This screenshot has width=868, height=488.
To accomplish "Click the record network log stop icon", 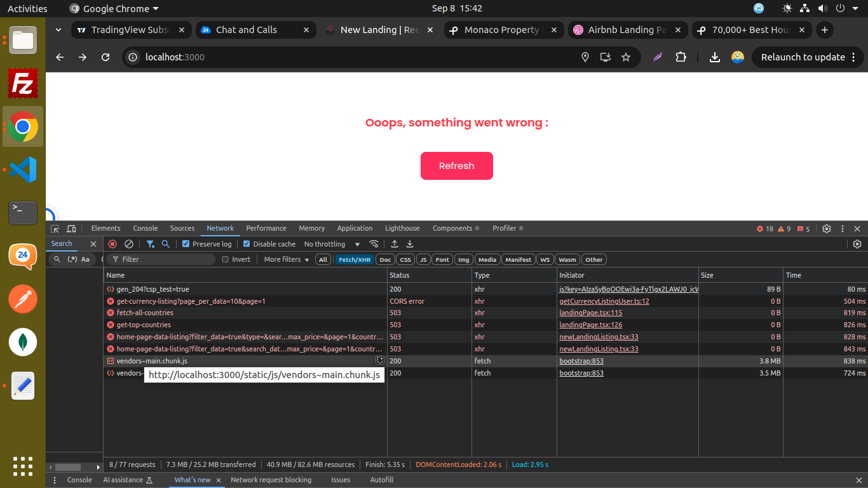I will (x=112, y=244).
